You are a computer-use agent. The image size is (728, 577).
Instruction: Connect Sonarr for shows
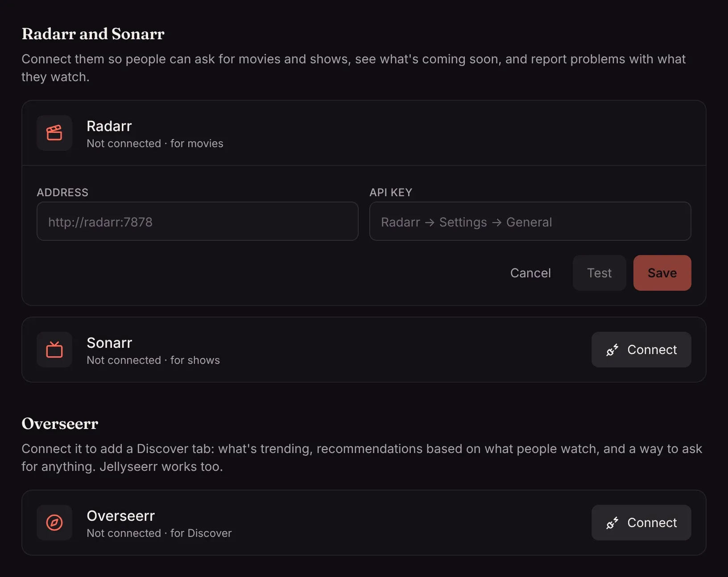[641, 350]
